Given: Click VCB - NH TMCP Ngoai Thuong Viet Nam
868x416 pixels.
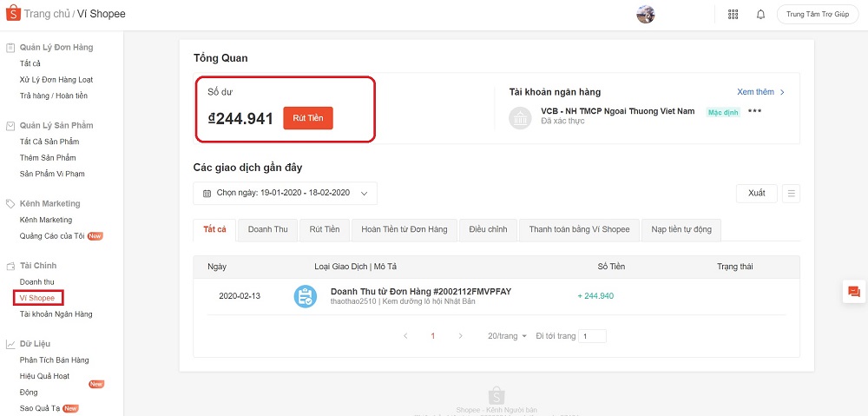Looking at the screenshot, I should click(x=618, y=111).
